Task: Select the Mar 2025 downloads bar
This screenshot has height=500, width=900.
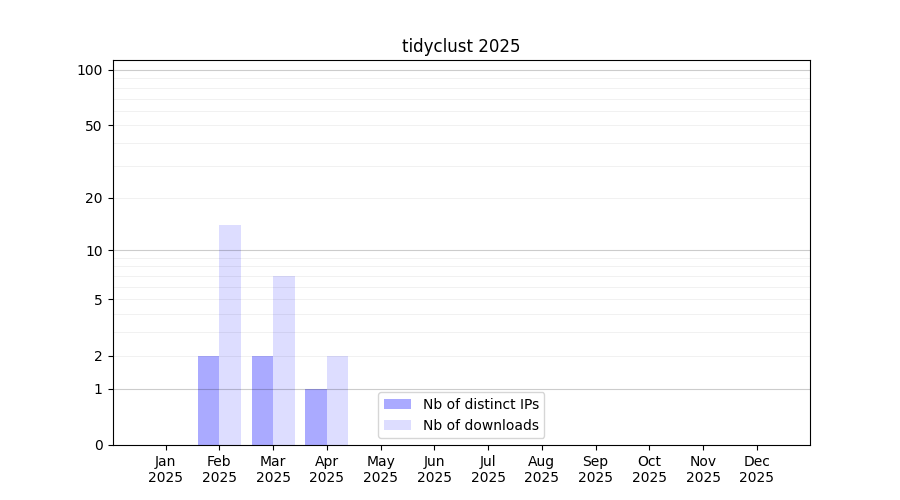Action: click(x=284, y=360)
